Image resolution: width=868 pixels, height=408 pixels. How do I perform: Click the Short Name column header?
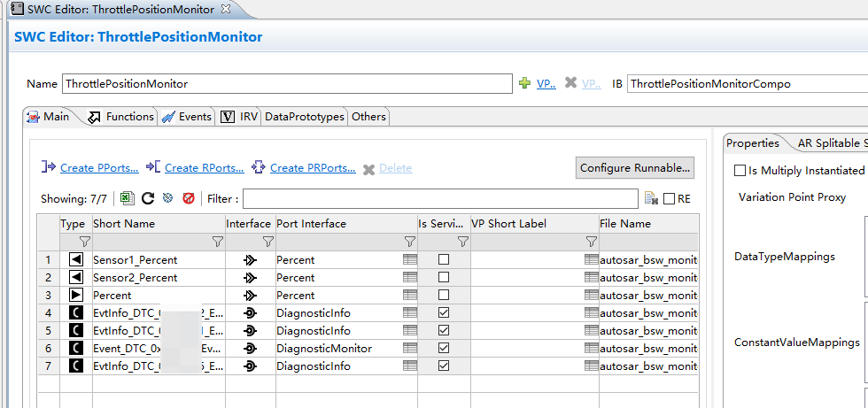[x=159, y=223]
